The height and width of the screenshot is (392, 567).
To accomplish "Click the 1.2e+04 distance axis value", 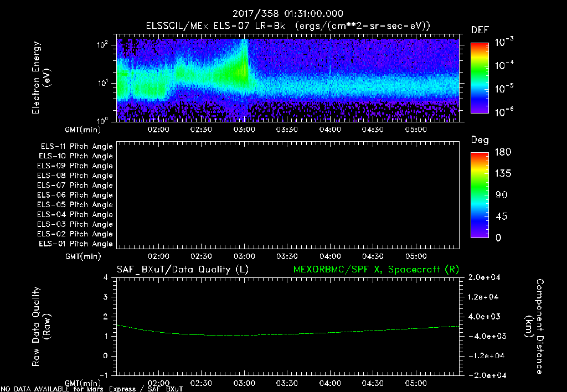I will (x=483, y=297).
